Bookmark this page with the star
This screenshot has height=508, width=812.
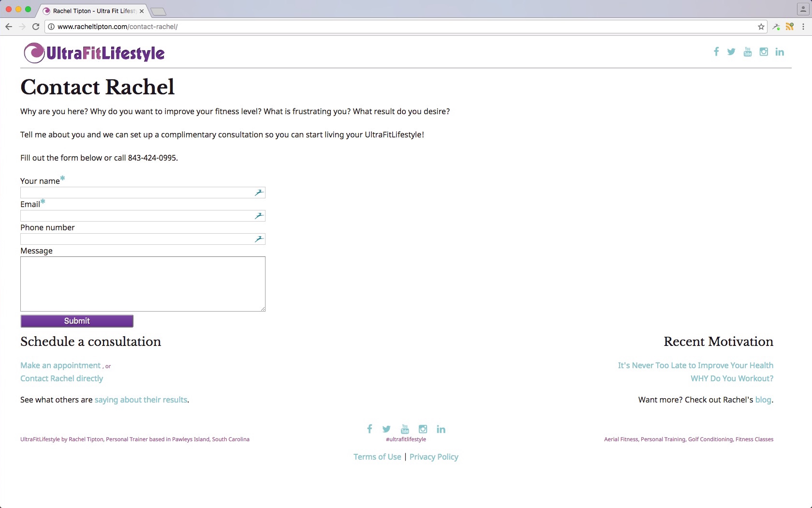coord(761,27)
